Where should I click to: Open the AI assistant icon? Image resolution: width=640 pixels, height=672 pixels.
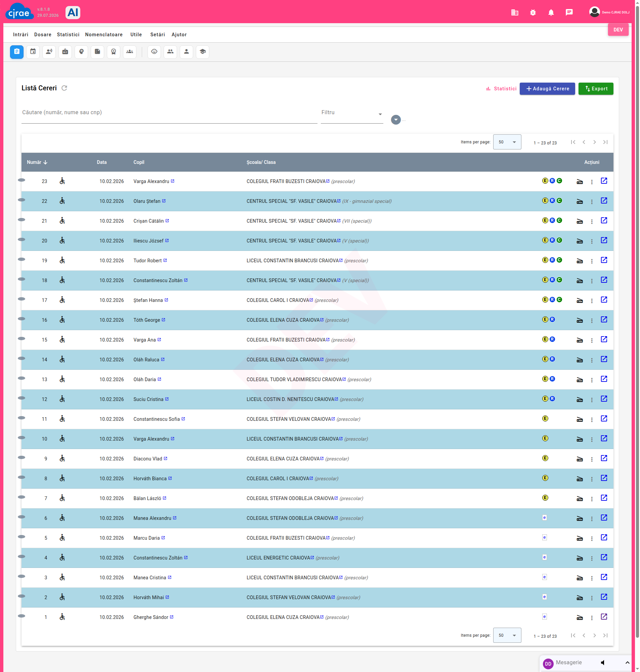coord(73,13)
